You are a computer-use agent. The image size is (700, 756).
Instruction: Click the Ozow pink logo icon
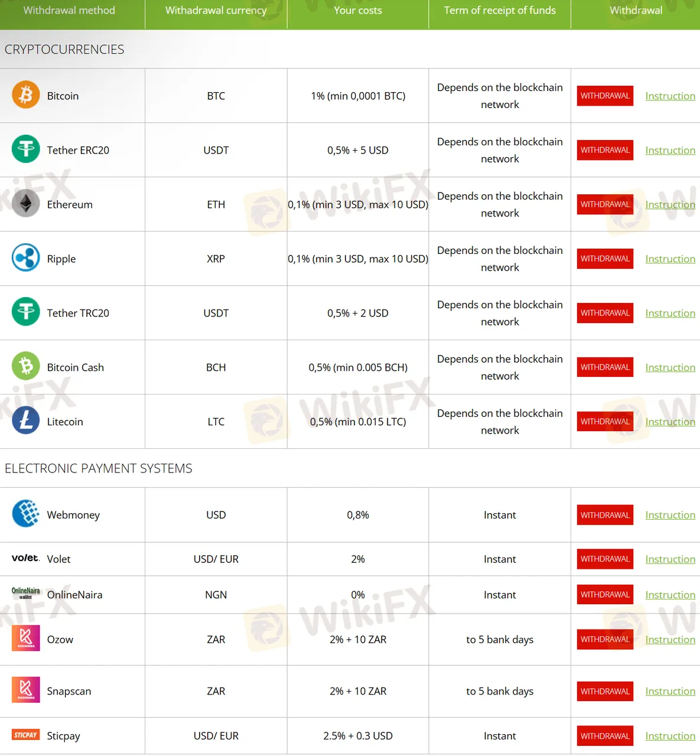point(26,638)
